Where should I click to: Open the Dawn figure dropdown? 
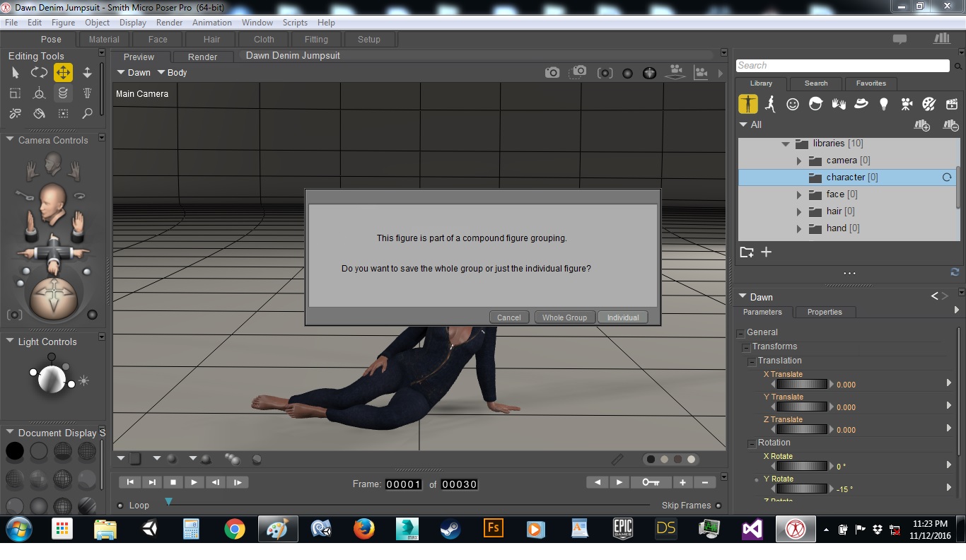tap(134, 73)
